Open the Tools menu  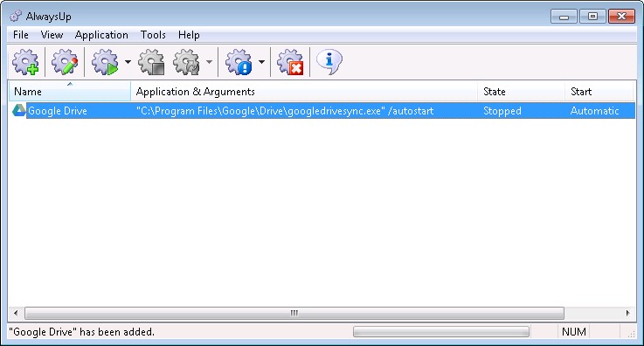(153, 35)
